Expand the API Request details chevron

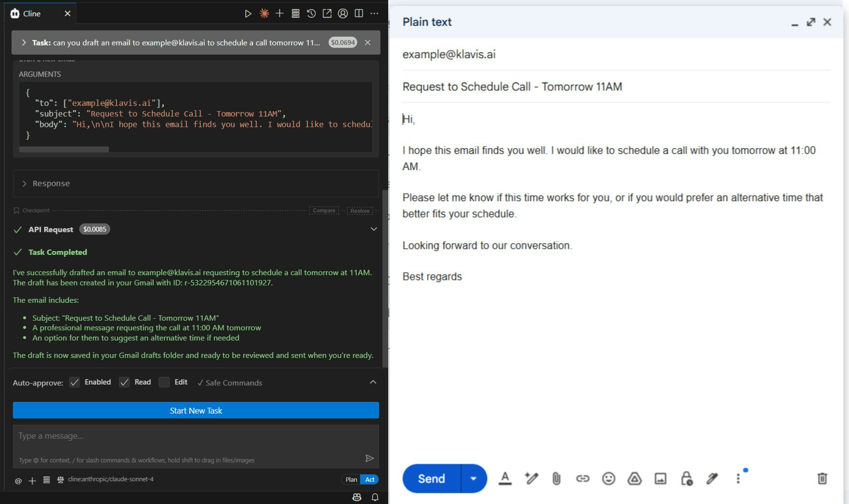[x=374, y=229]
